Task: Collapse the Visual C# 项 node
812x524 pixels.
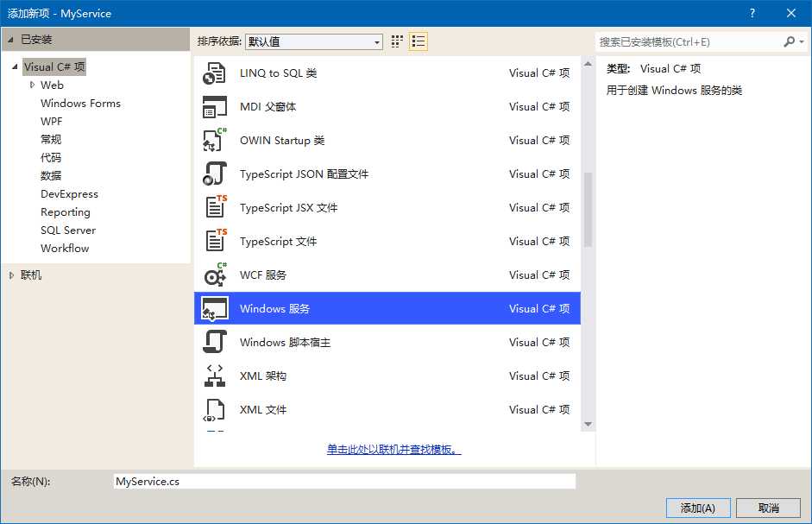Action: (x=15, y=66)
